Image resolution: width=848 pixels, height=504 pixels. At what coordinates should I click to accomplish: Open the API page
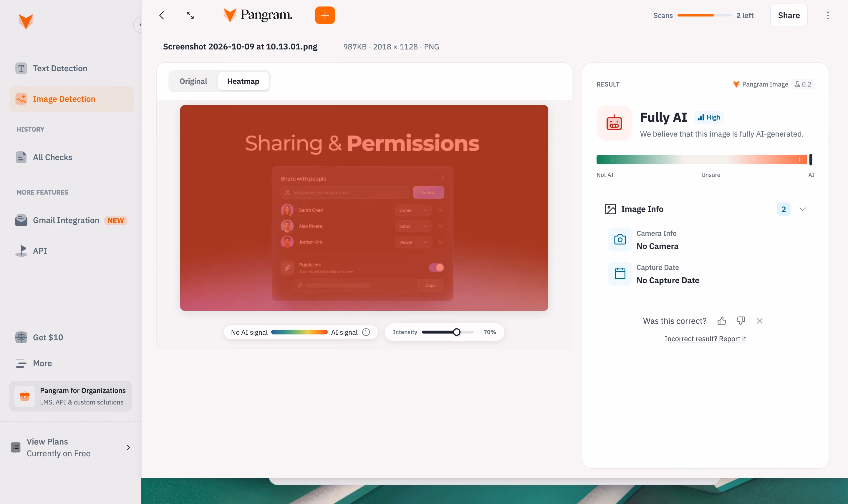click(x=72, y=251)
